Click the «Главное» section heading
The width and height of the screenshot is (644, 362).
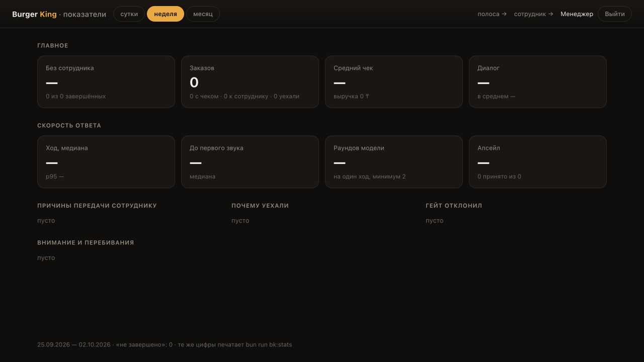(x=53, y=46)
